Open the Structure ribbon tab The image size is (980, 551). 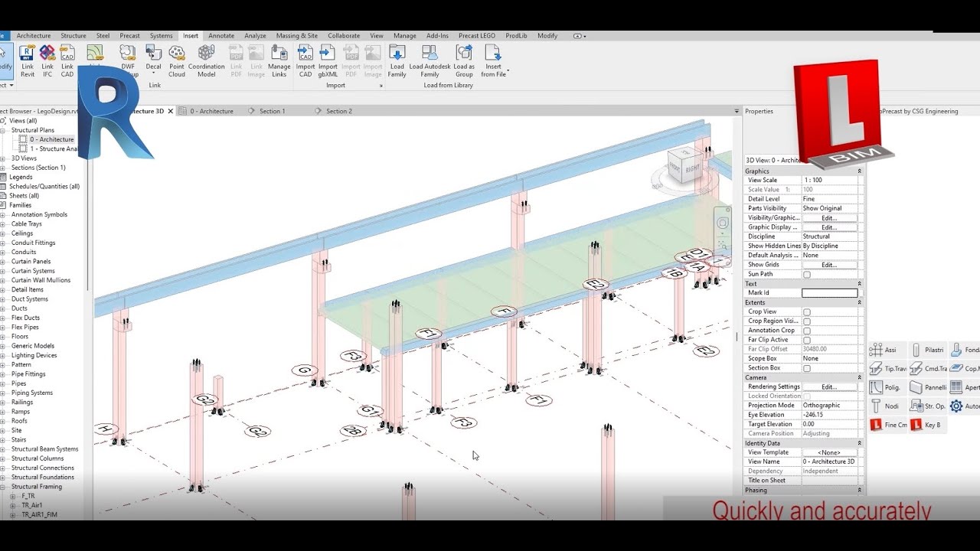point(73,36)
